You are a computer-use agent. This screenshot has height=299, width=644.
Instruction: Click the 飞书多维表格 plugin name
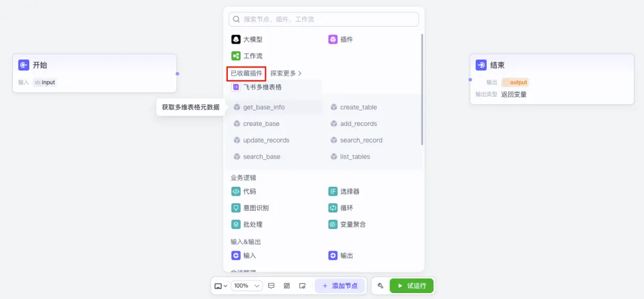pyautogui.click(x=262, y=87)
